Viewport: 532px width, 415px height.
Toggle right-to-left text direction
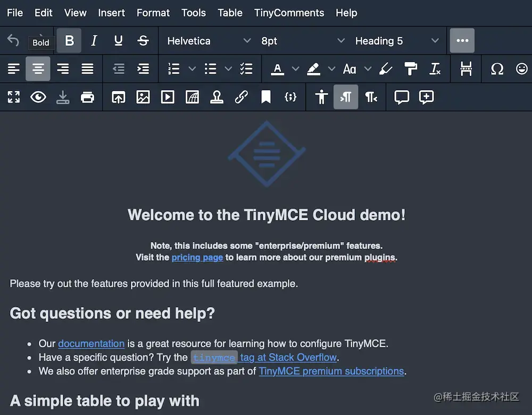click(x=371, y=97)
